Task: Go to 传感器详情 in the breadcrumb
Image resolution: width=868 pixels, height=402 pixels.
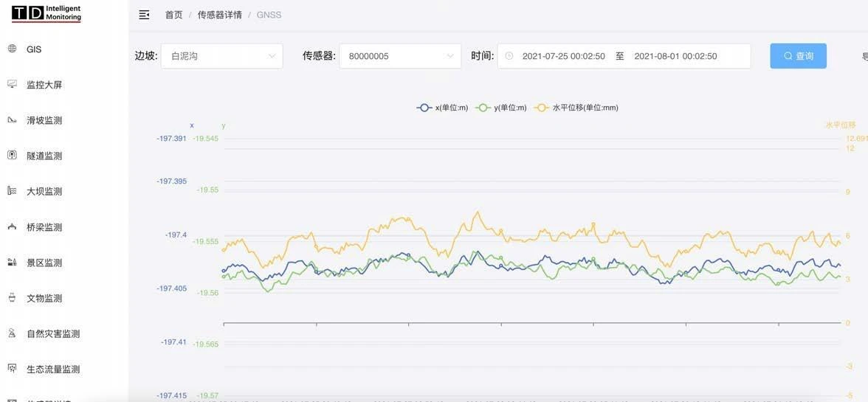Action: 219,15
